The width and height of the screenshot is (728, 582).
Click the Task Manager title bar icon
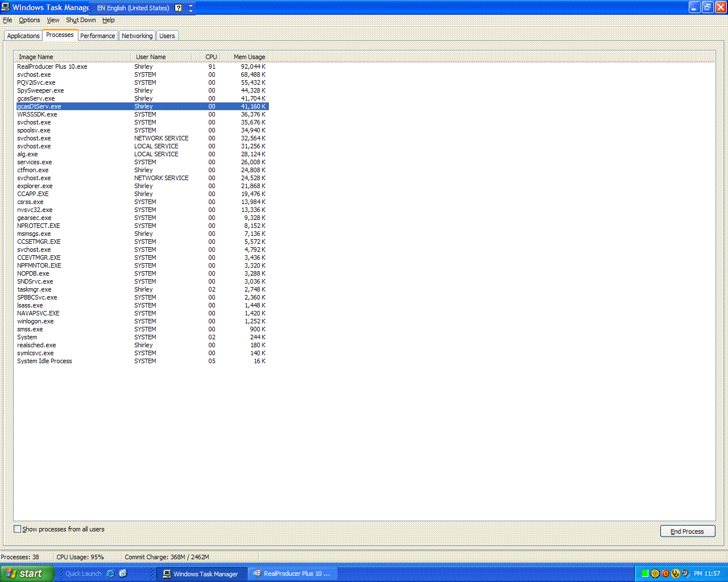[6, 7]
